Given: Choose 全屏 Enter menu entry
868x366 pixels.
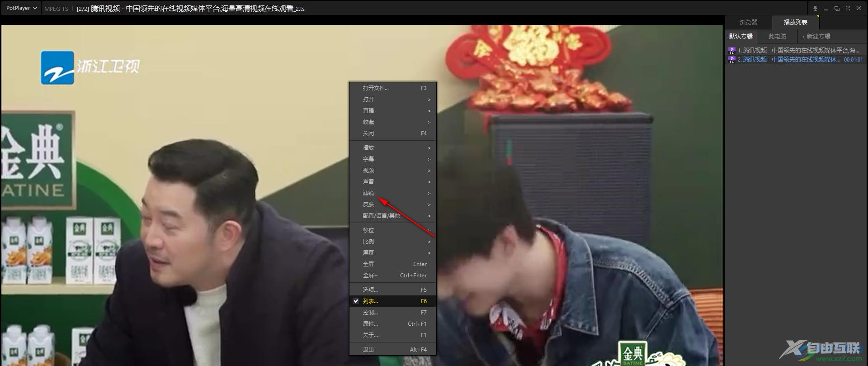Looking at the screenshot, I should (x=392, y=264).
